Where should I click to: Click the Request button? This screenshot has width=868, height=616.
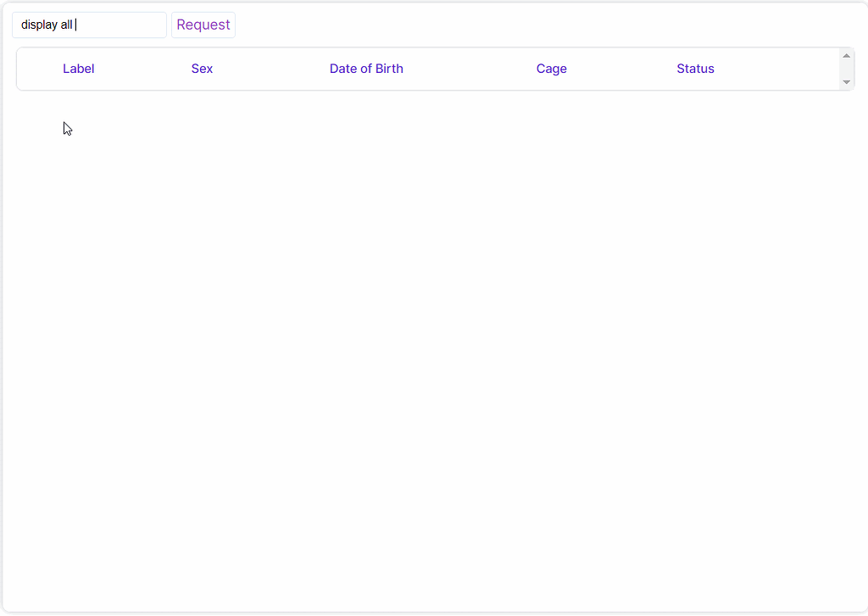203,25
